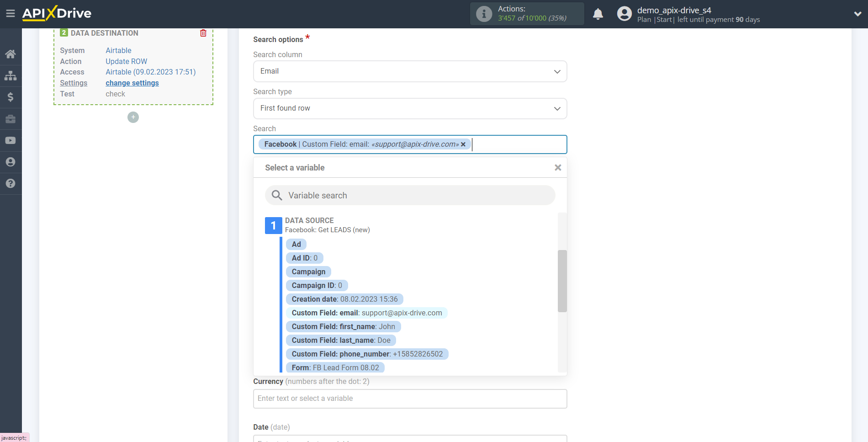Image resolution: width=868 pixels, height=442 pixels.
Task: Open the user profile sidebar icon
Action: (x=11, y=162)
